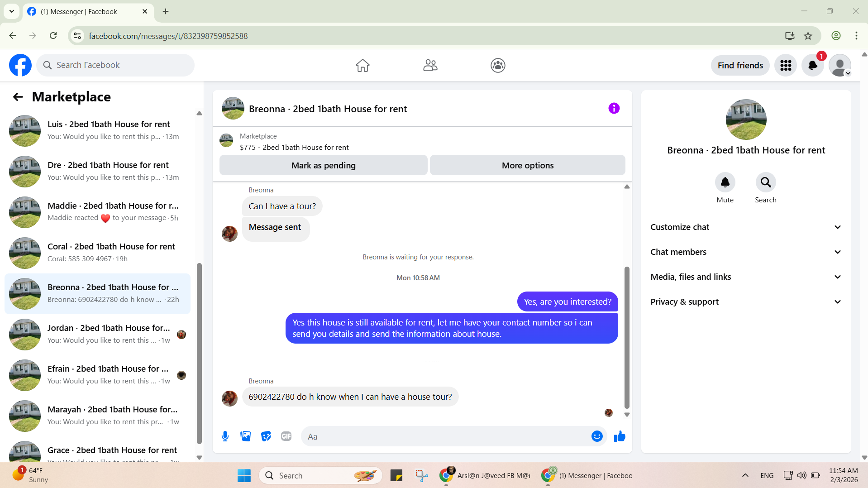Show hidden tray icons chevron
This screenshot has height=488, width=868.
click(x=745, y=475)
